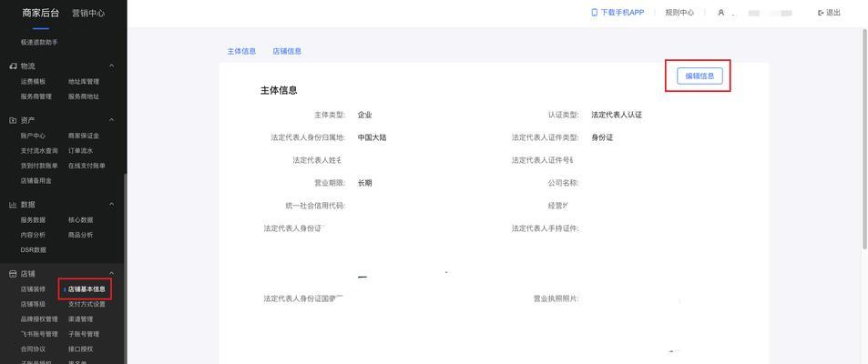The height and width of the screenshot is (364, 868).
Task: Click the 身份证 certificate type value
Action: click(x=602, y=137)
